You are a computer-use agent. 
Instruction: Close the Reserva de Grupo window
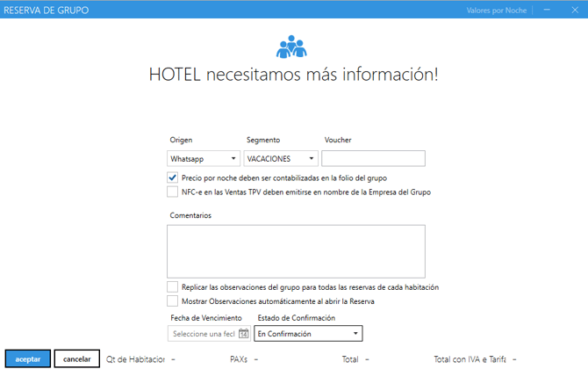tap(573, 10)
